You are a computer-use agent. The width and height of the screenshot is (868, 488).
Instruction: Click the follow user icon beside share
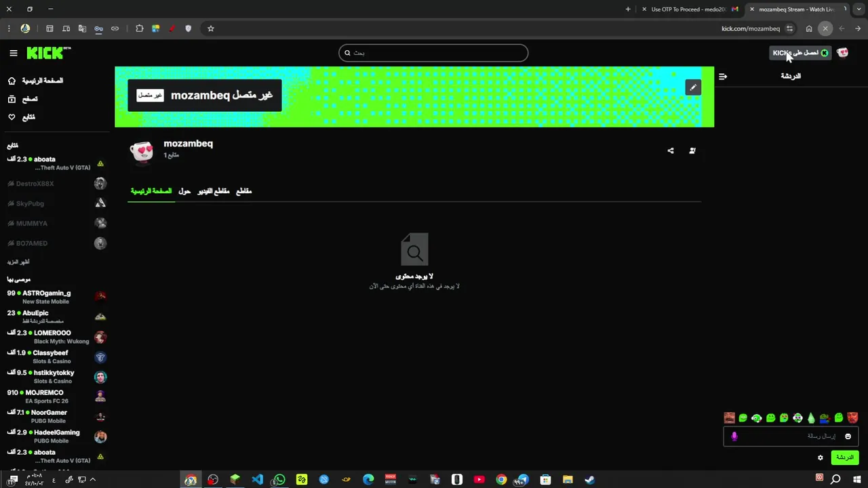692,150
